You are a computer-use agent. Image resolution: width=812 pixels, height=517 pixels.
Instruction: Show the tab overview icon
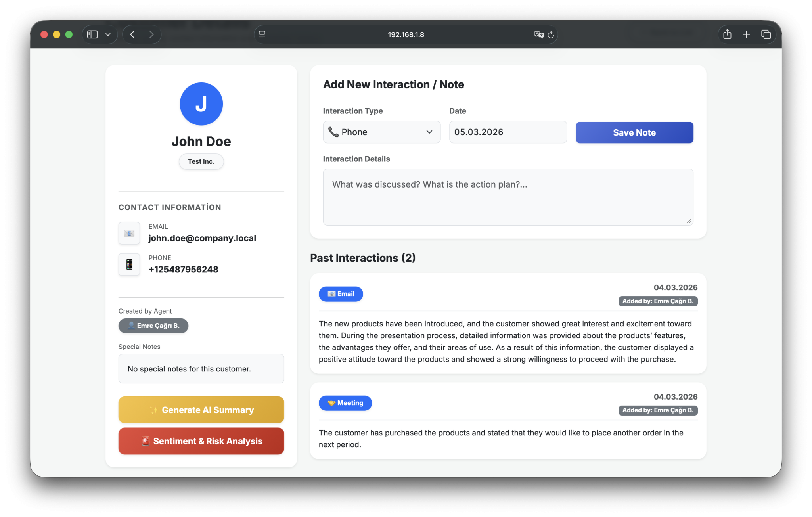pyautogui.click(x=766, y=34)
